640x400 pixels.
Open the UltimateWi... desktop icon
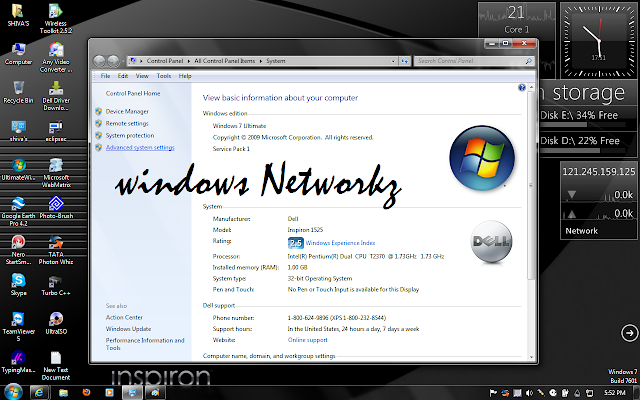click(18, 169)
